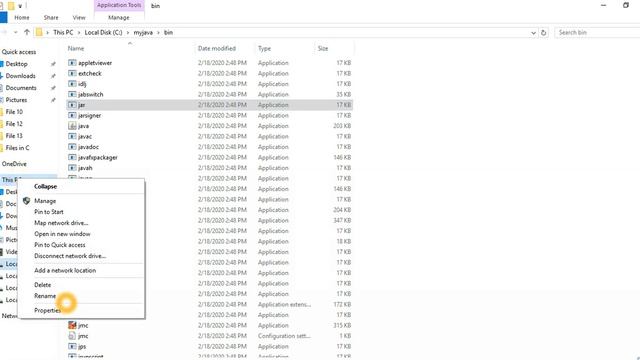Open the address bar history dropdown
Image resolution: width=640 pixels, height=360 pixels.
click(x=533, y=33)
